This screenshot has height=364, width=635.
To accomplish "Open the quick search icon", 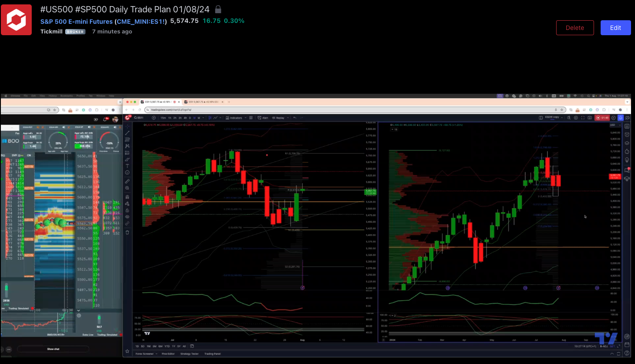I will tap(569, 118).
